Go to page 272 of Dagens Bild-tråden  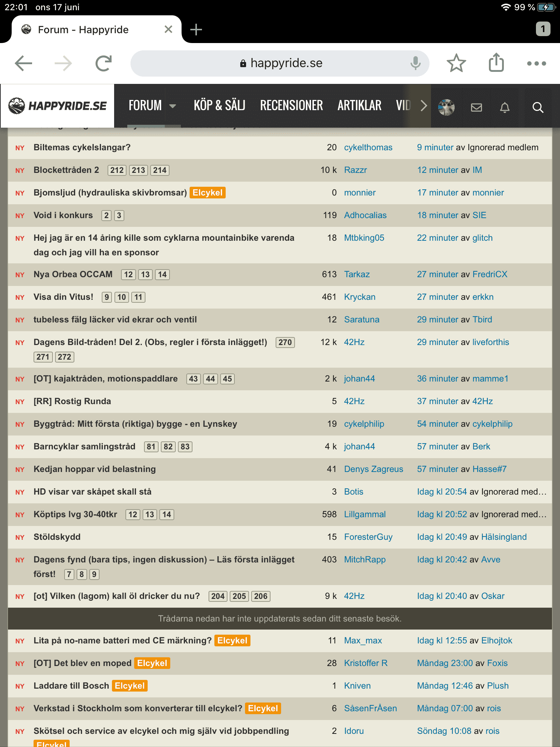(65, 357)
